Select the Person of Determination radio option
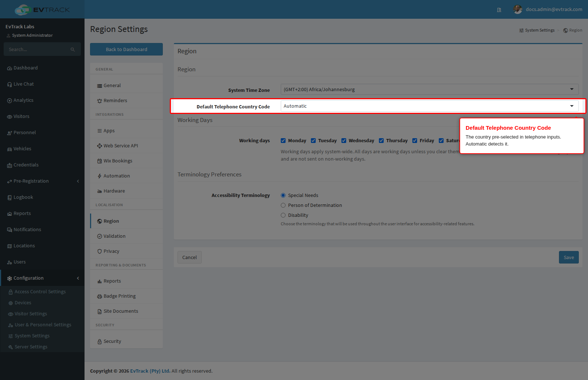 tap(283, 205)
